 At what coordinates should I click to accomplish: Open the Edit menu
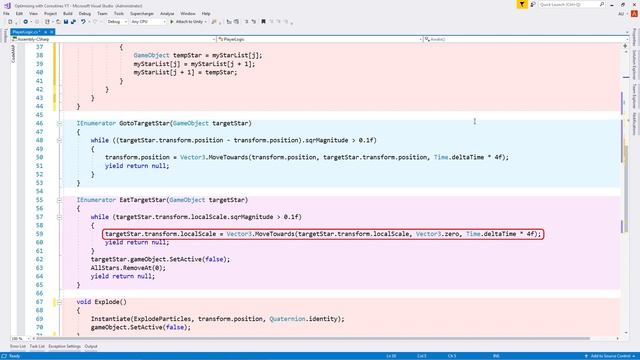click(19, 13)
